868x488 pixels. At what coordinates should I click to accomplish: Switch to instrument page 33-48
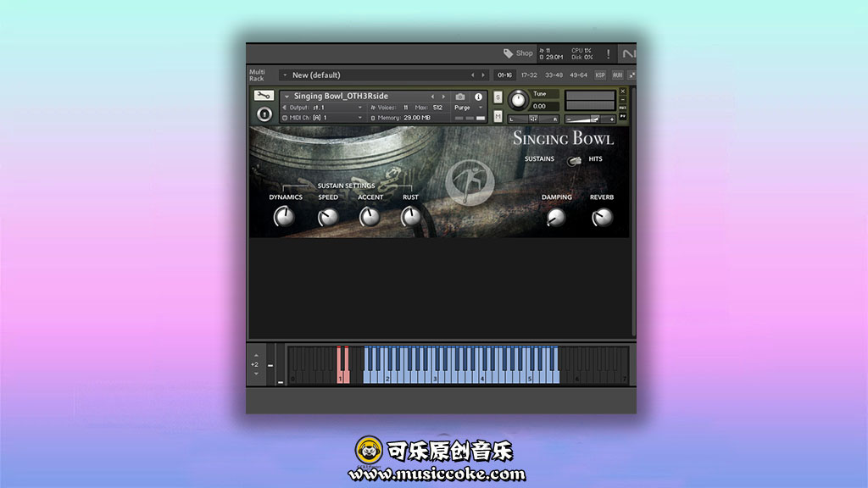point(554,75)
